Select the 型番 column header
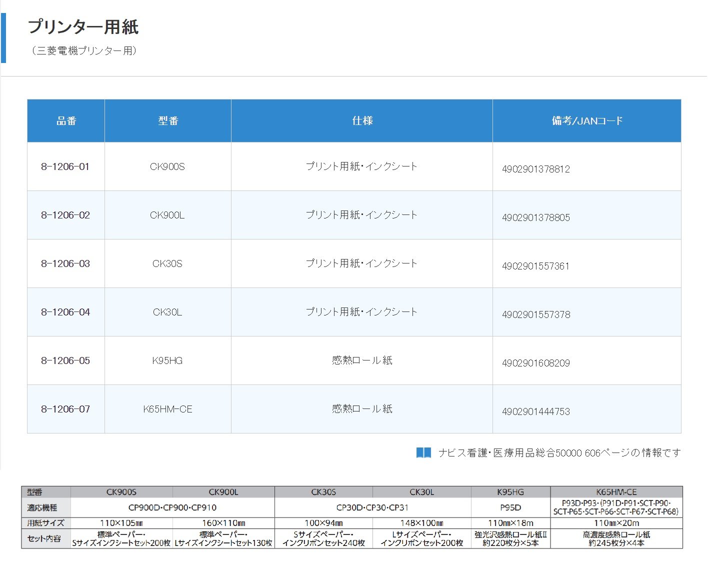 (x=168, y=121)
